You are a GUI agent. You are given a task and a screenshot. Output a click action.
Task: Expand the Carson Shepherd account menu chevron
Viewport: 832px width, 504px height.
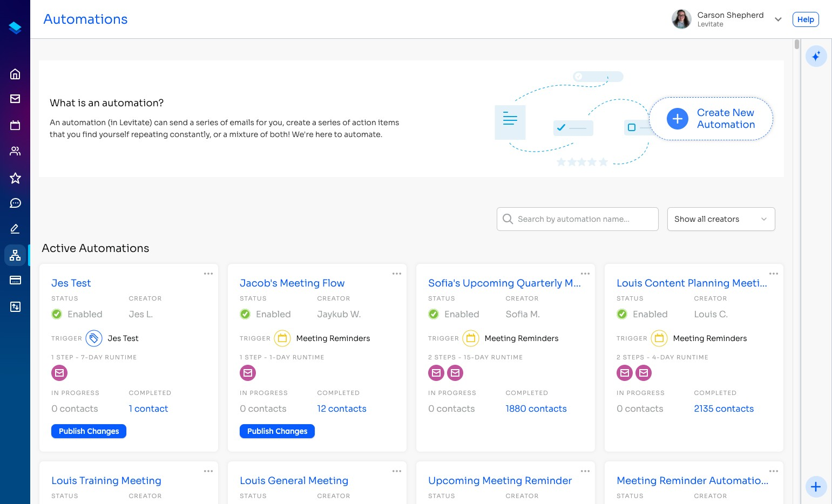click(x=778, y=19)
